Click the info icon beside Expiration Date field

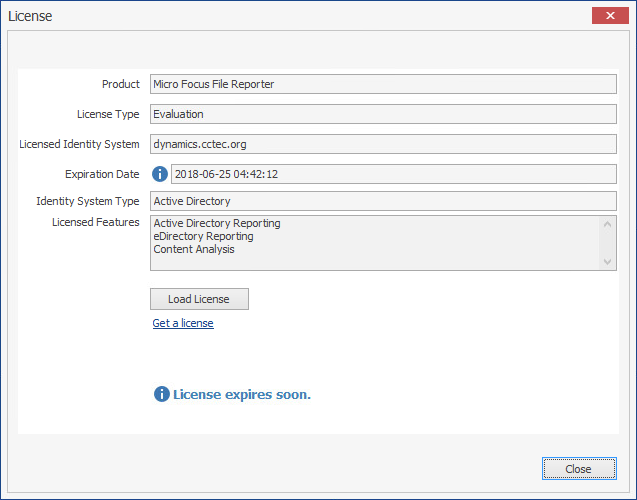click(160, 174)
